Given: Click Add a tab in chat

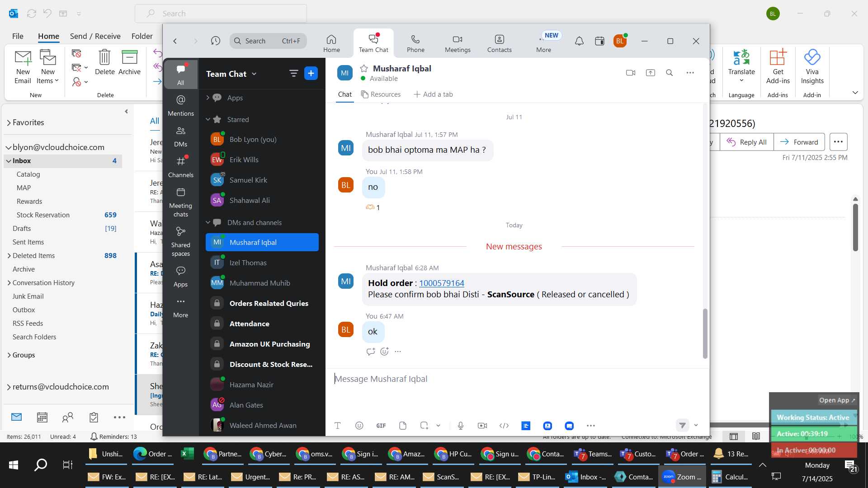Looking at the screenshot, I should [433, 94].
